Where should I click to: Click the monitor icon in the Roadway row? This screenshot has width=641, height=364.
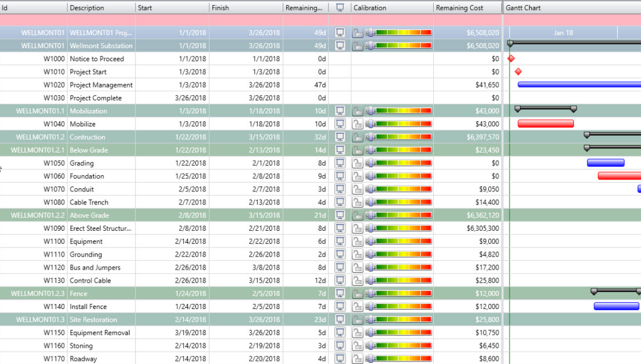pos(341,359)
